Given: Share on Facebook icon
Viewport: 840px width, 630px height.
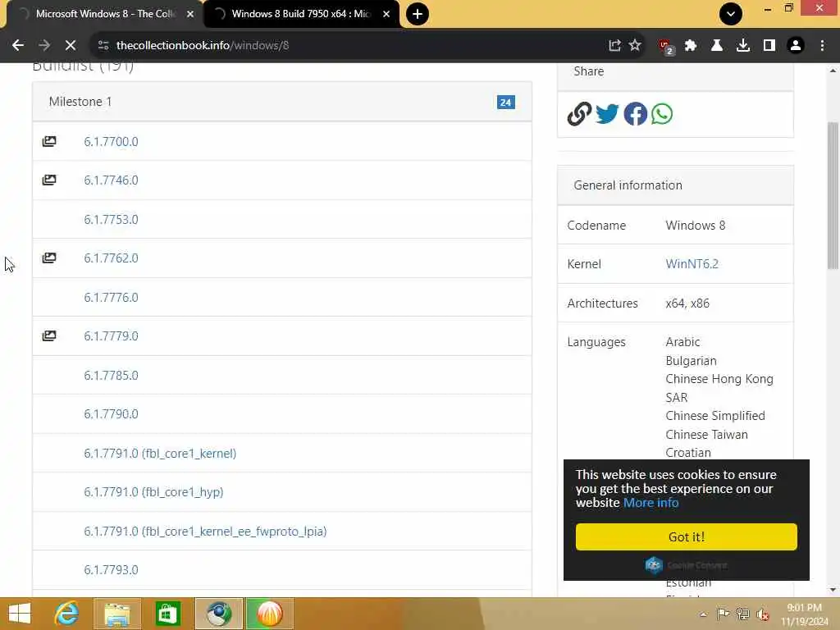Looking at the screenshot, I should pyautogui.click(x=636, y=114).
